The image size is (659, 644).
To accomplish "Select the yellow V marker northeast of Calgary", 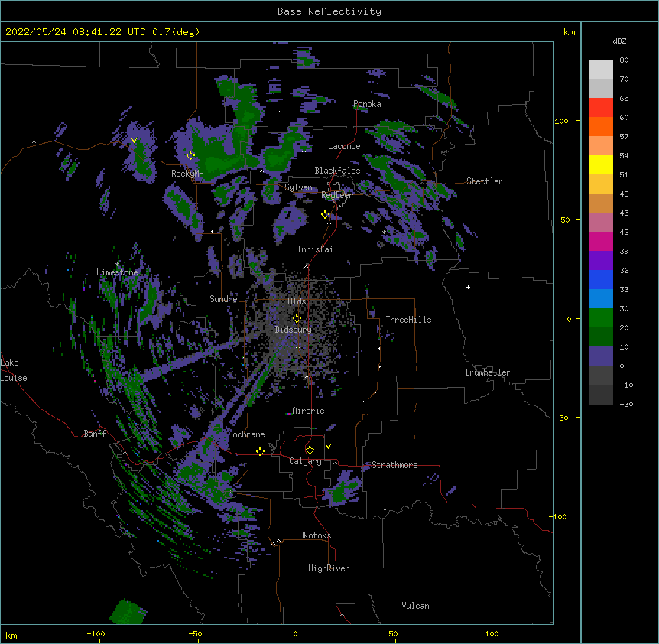I will coord(328,447).
